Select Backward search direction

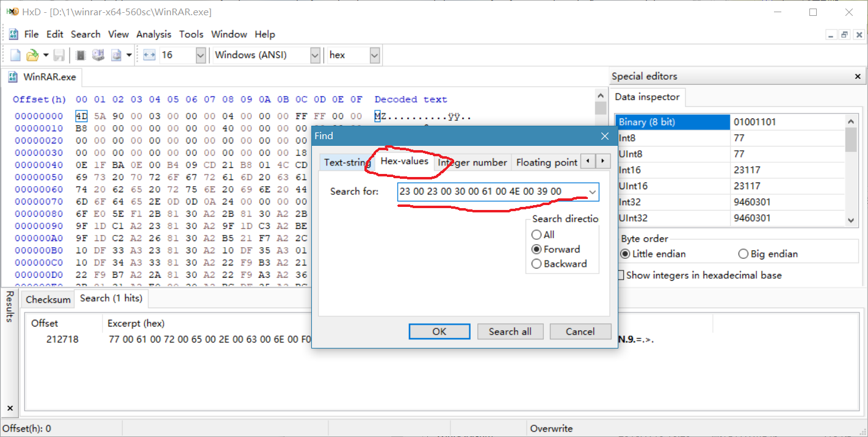click(x=559, y=264)
